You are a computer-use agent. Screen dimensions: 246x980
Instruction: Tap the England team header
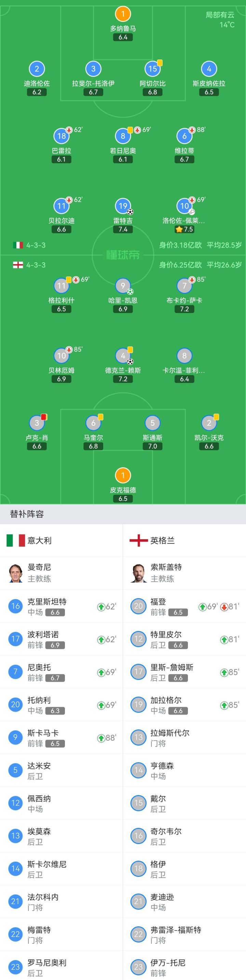[x=162, y=541]
